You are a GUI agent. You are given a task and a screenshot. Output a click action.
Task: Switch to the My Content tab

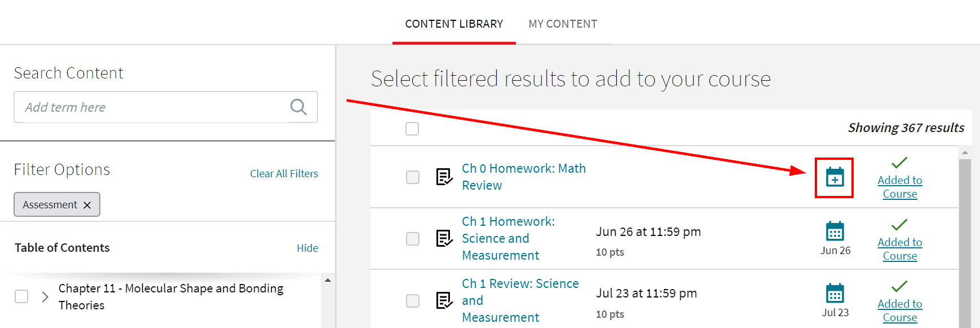[x=563, y=24]
